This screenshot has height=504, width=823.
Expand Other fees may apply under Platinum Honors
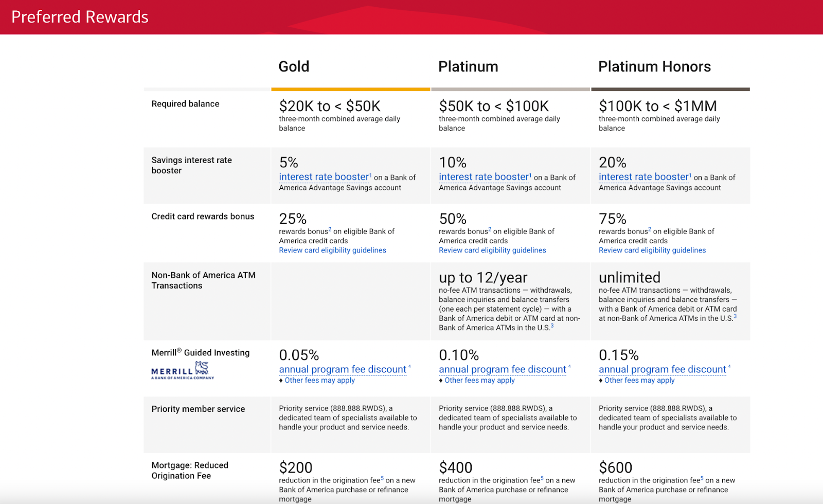(x=638, y=380)
